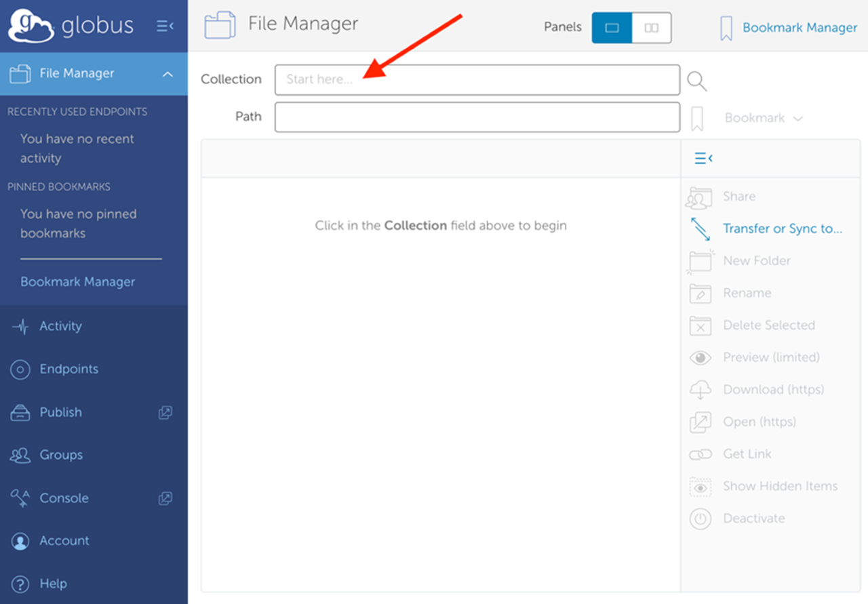Click the Transfer or Sync to icon
Screen dimensions: 868x604
[700, 229]
